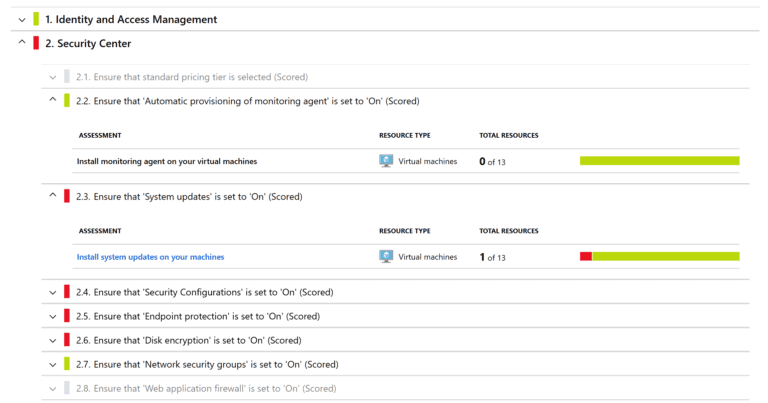Click the green status marker for 2.7 Network security groups
The width and height of the screenshot is (768, 403).
[67, 364]
